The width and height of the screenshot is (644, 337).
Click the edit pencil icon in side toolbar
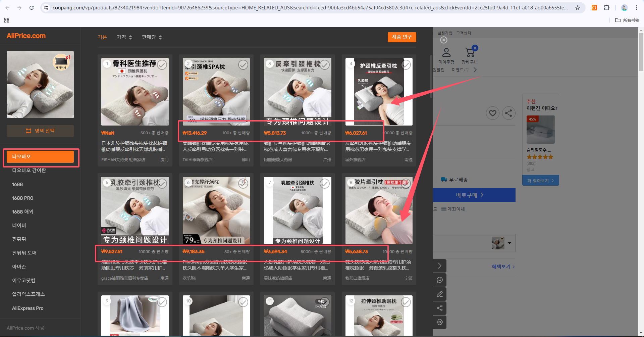(439, 294)
